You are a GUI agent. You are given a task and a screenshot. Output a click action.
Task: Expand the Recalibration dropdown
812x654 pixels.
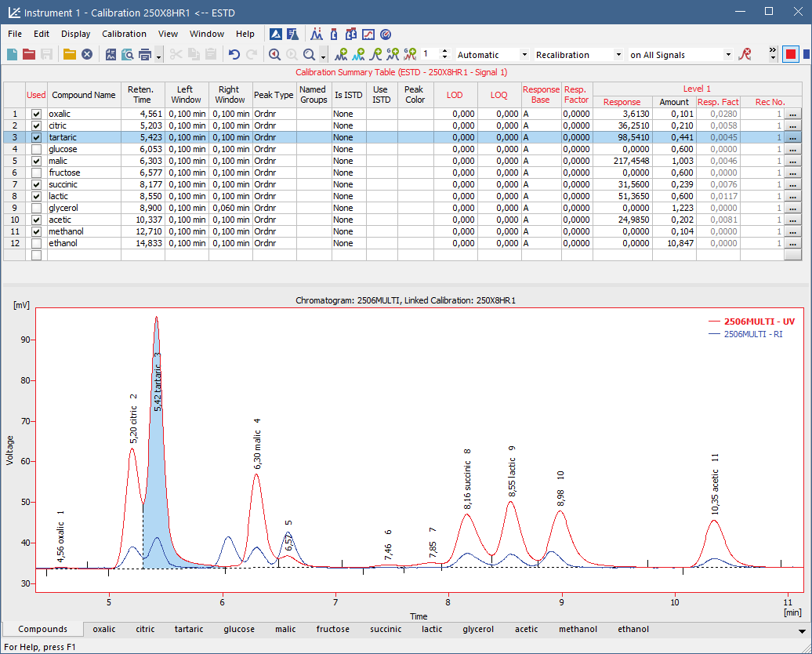point(618,55)
